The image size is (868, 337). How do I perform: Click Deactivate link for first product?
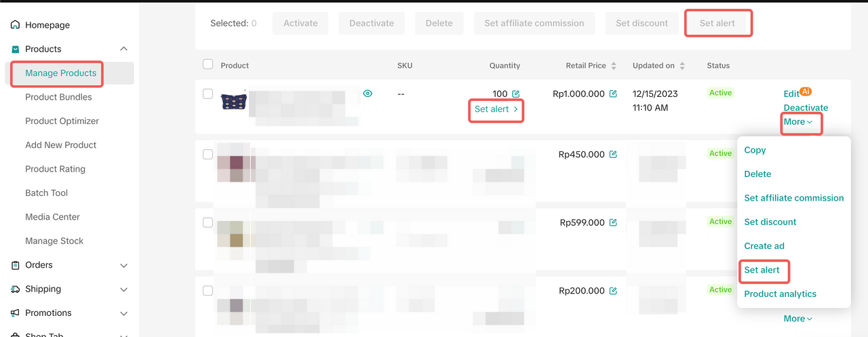pos(806,108)
